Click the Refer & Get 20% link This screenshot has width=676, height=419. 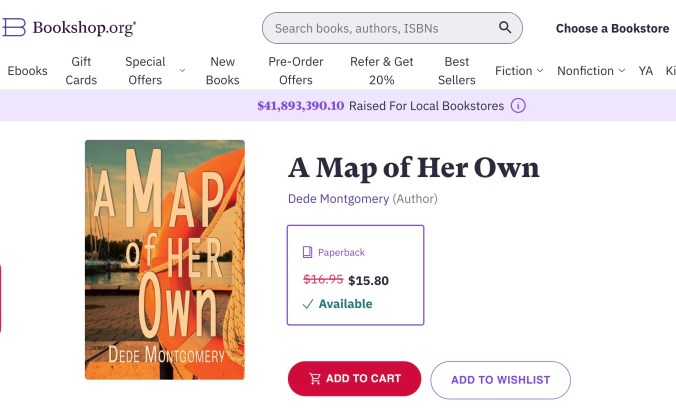[381, 71]
